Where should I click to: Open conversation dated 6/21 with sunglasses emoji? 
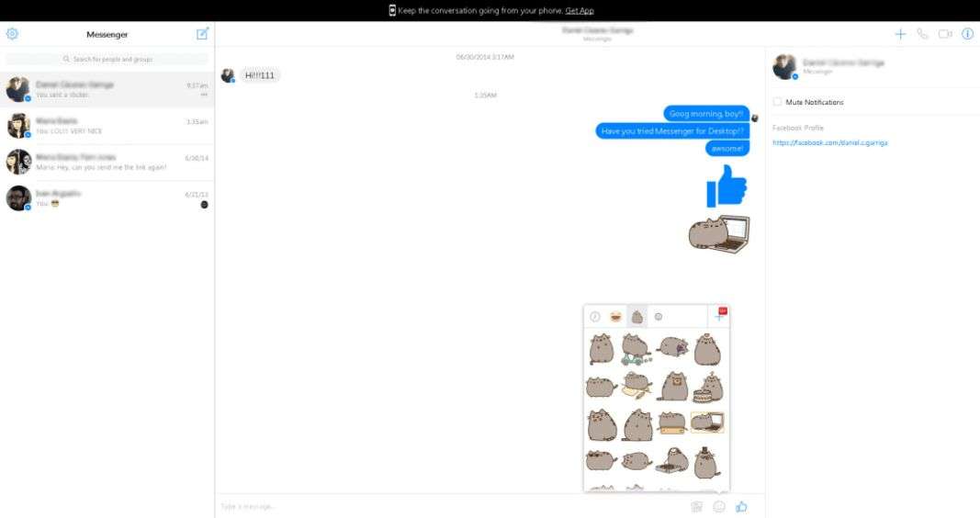107,198
